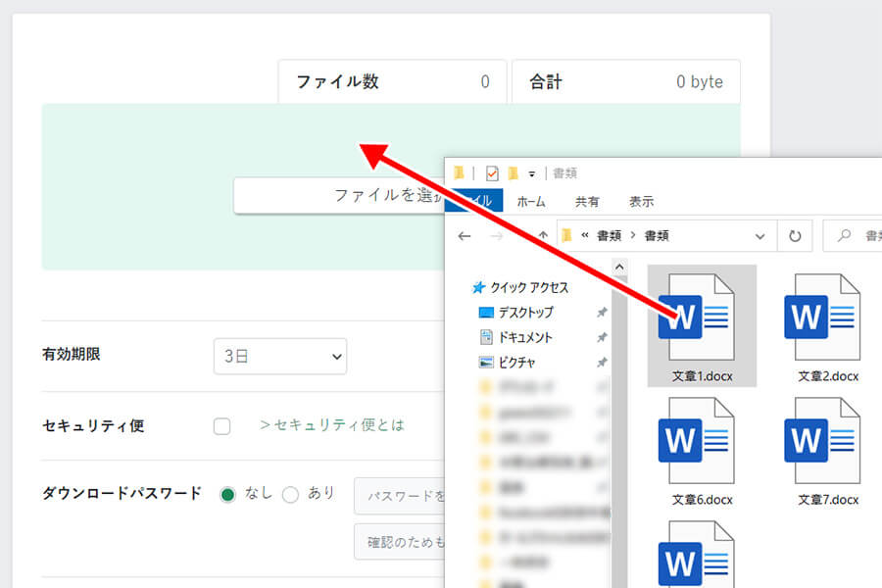Tick the セキュリティ便 checkbox

coord(221,426)
